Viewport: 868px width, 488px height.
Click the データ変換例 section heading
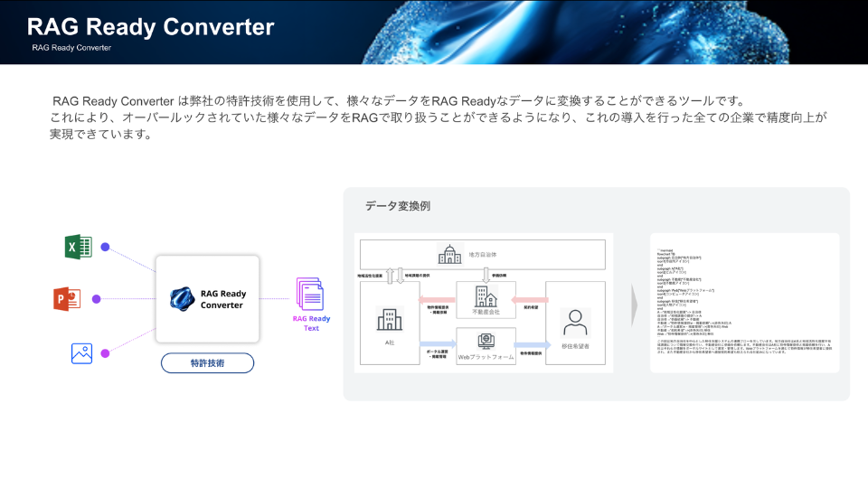click(x=398, y=206)
